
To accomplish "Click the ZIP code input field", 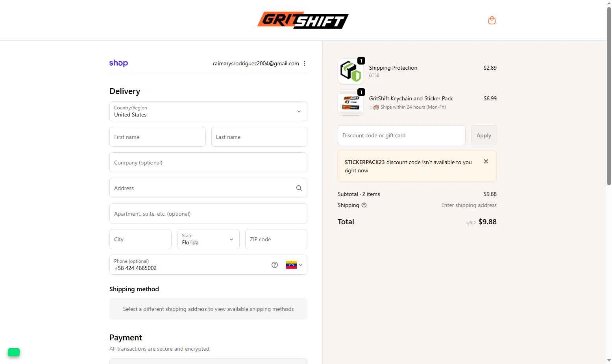I will point(276,239).
